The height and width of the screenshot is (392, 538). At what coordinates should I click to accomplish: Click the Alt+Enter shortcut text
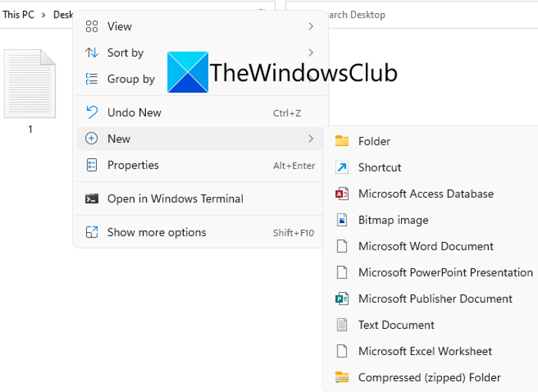click(294, 166)
